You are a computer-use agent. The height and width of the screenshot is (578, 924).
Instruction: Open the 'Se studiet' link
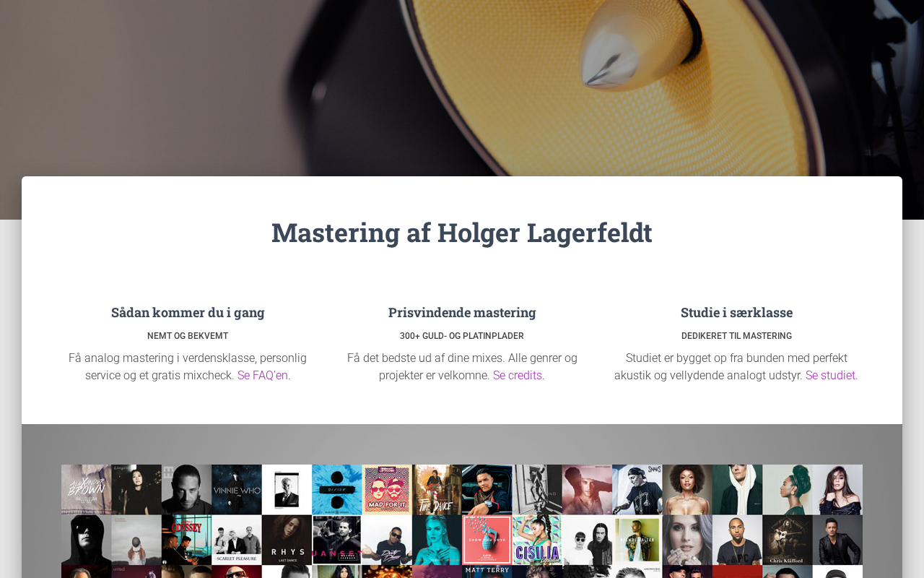coord(830,376)
